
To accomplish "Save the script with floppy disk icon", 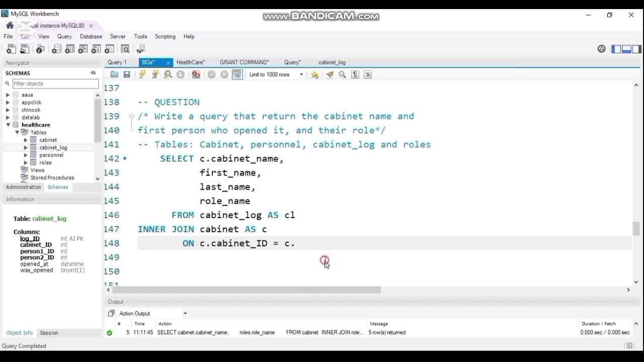I will 127,74.
